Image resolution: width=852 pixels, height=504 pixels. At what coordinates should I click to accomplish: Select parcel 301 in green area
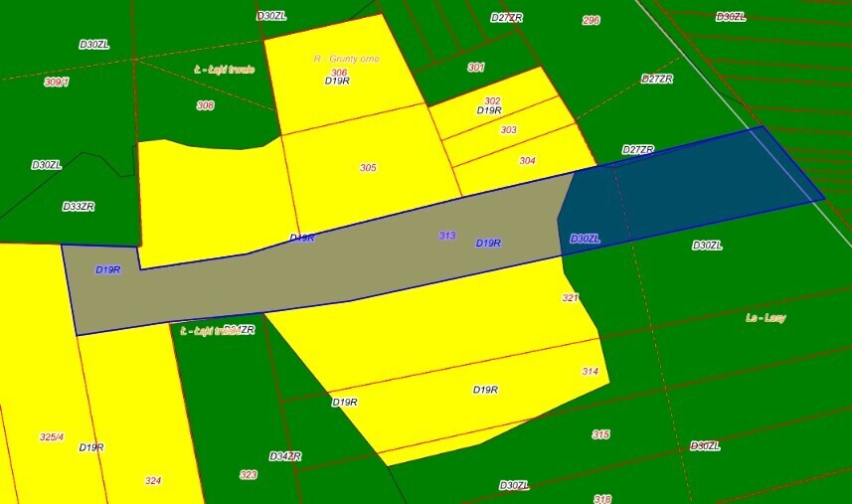click(476, 68)
